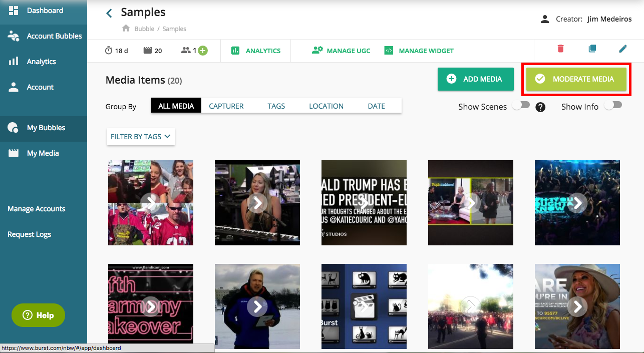The width and height of the screenshot is (644, 353).
Task: Group media by Capturer tab
Action: coord(226,106)
